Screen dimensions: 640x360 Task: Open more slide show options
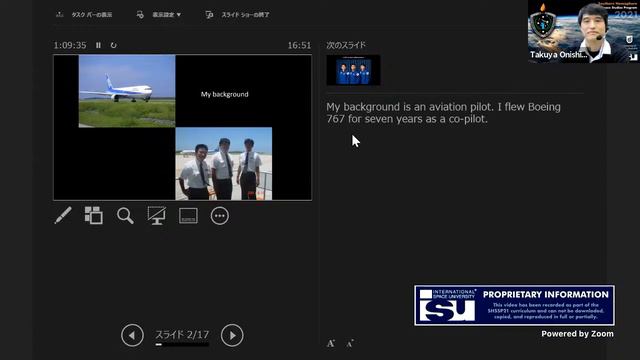[220, 216]
